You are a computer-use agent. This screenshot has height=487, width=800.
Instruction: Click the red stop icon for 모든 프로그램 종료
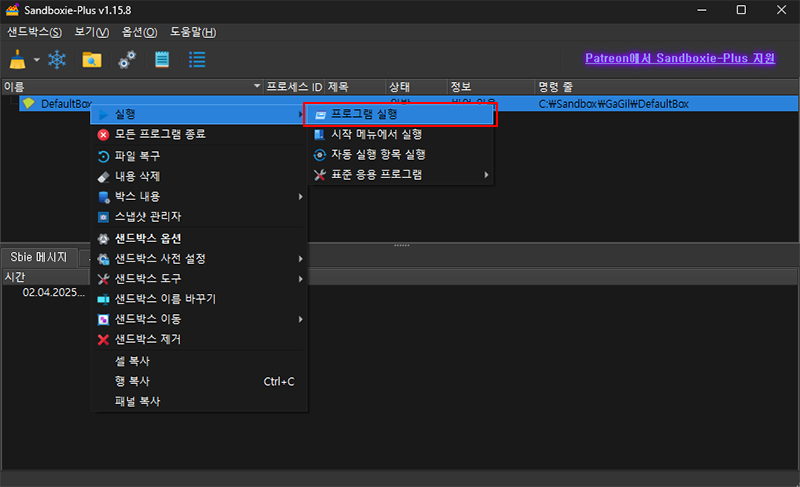[x=104, y=135]
